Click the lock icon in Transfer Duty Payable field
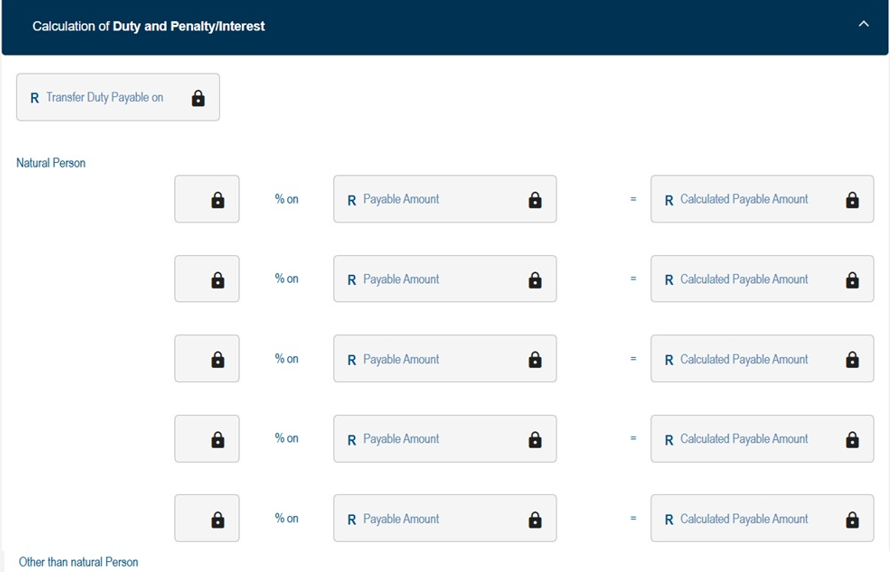 pos(198,98)
